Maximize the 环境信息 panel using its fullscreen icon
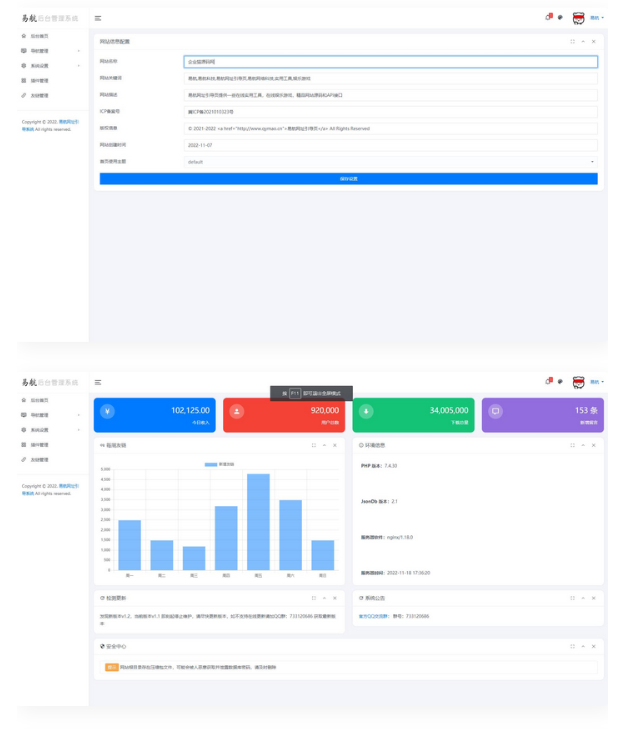The width and height of the screenshot is (629, 729). (x=571, y=444)
